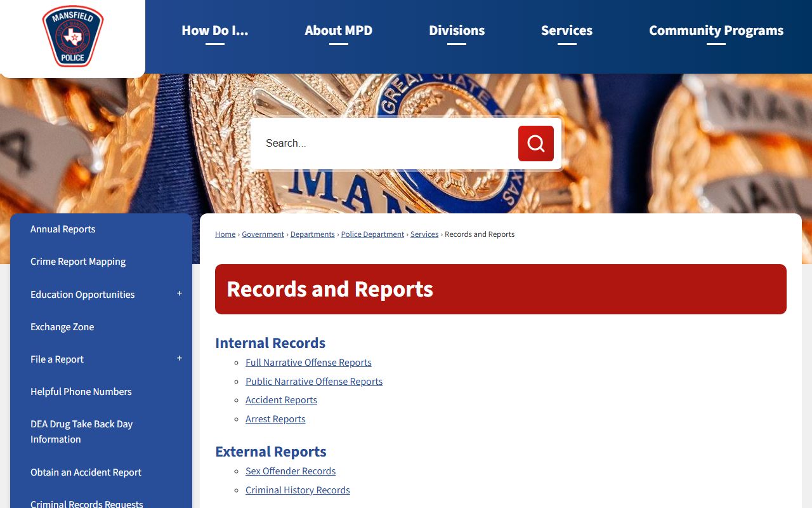Click the Police Department breadcrumb link

[x=372, y=234]
